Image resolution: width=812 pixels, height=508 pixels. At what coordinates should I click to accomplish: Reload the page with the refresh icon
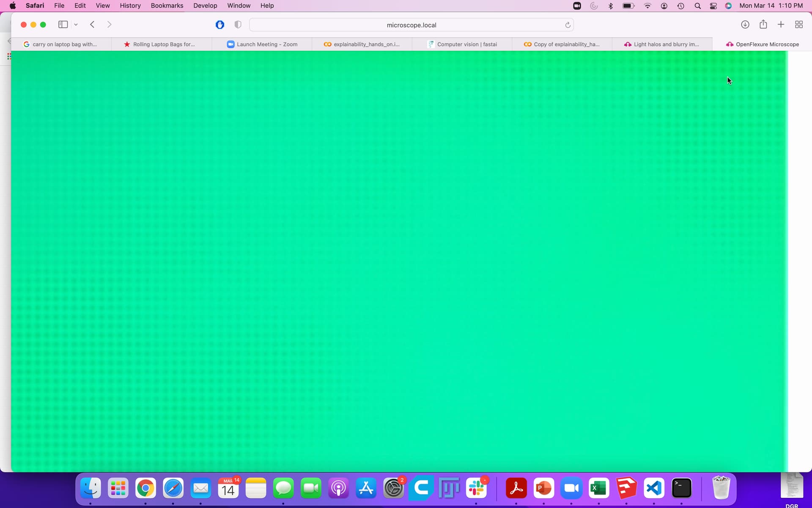click(x=568, y=25)
